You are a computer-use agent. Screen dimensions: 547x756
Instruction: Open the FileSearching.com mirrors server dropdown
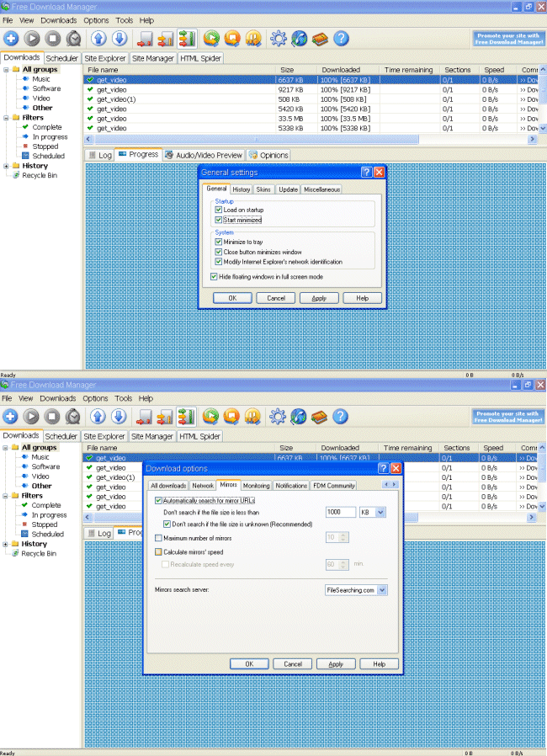382,590
